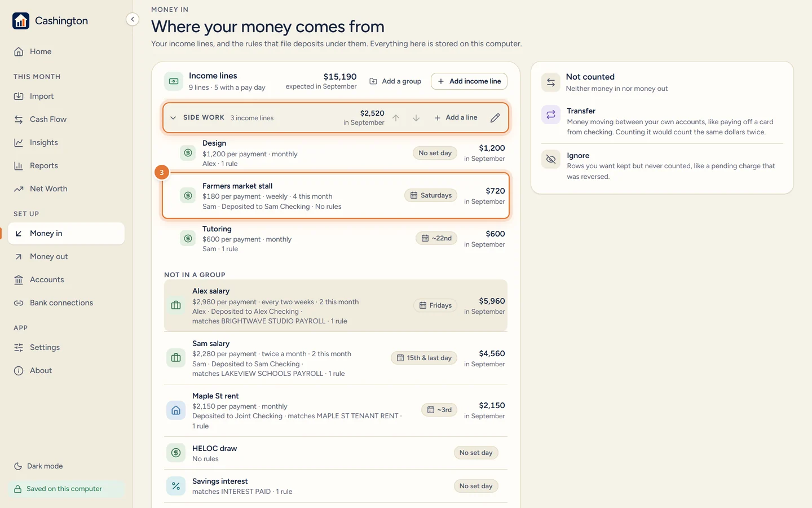
Task: Click the Ignore crossed-eye icon
Action: click(x=551, y=159)
